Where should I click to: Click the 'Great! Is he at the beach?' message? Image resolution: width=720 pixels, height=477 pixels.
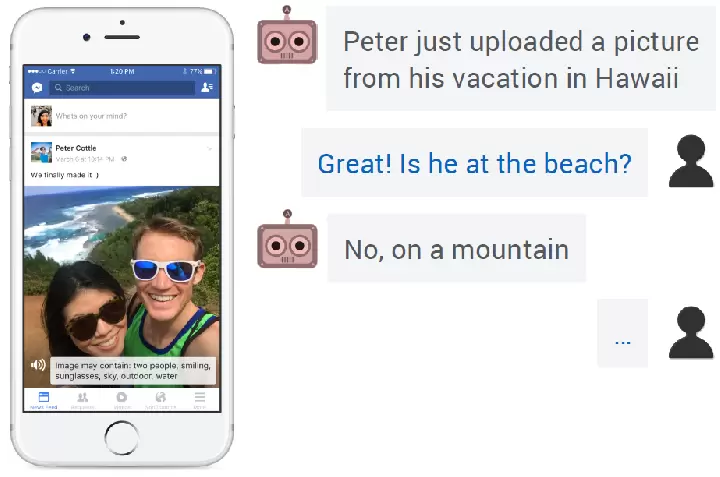tap(474, 163)
